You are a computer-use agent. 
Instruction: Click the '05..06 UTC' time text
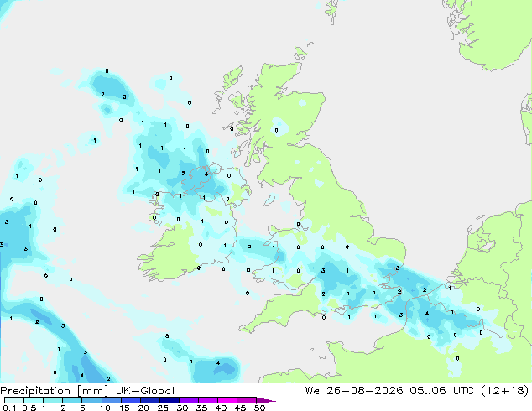coord(441,391)
